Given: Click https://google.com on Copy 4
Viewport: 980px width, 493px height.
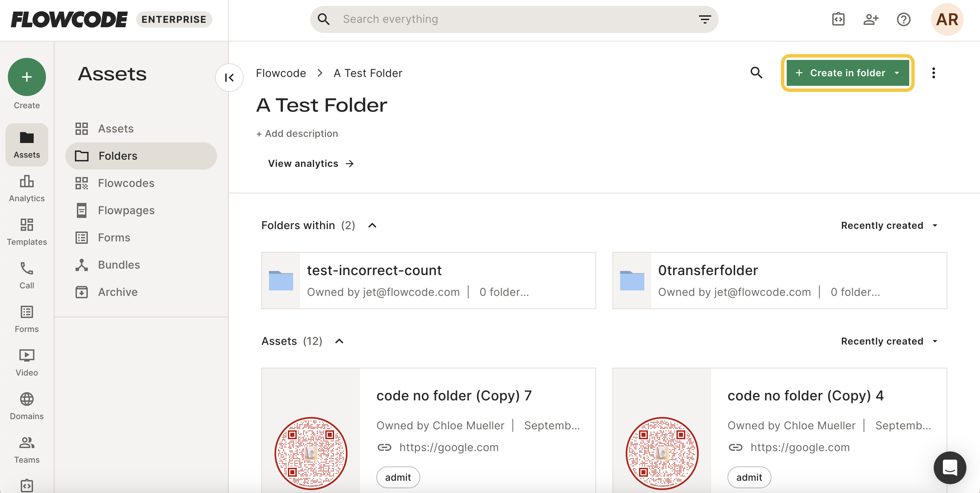Looking at the screenshot, I should 800,447.
